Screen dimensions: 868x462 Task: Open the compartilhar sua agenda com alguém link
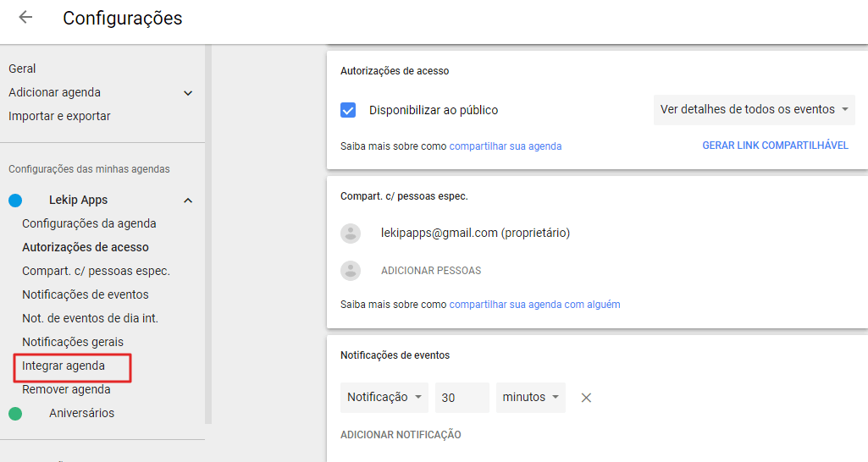(534, 305)
